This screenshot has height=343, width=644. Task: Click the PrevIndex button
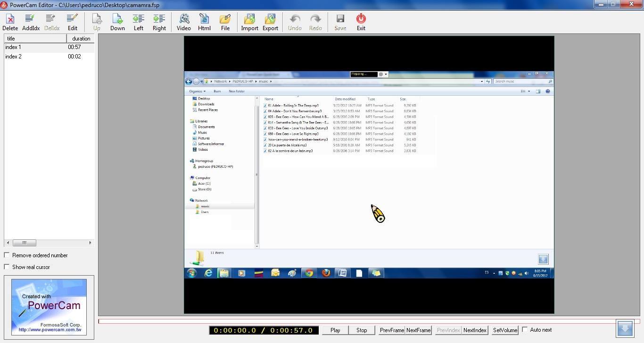pyautogui.click(x=448, y=330)
